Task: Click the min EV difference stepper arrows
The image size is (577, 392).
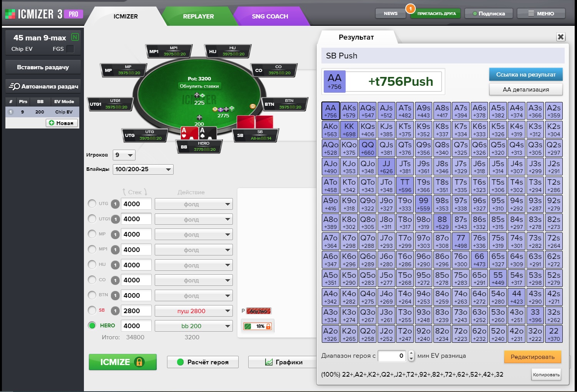Action: pos(411,356)
